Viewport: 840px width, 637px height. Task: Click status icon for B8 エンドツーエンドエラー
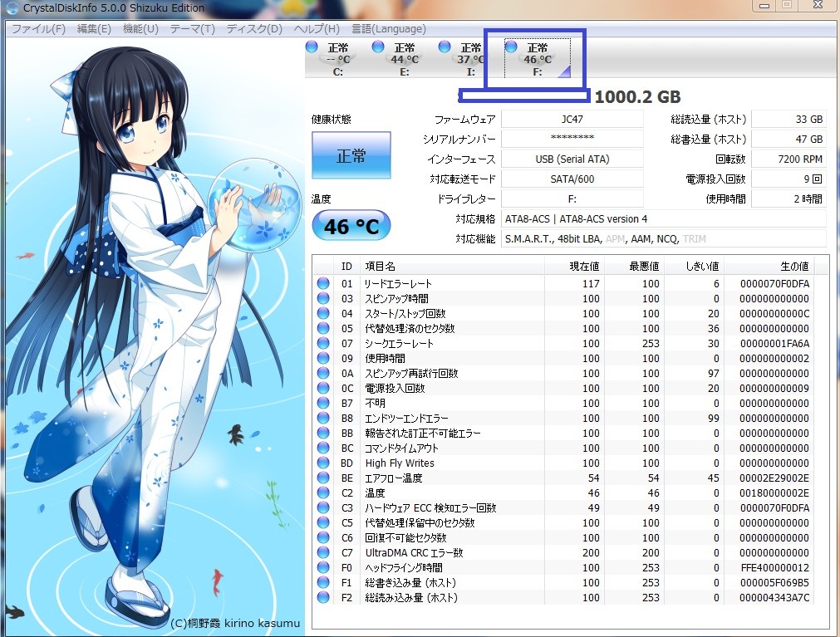323,418
